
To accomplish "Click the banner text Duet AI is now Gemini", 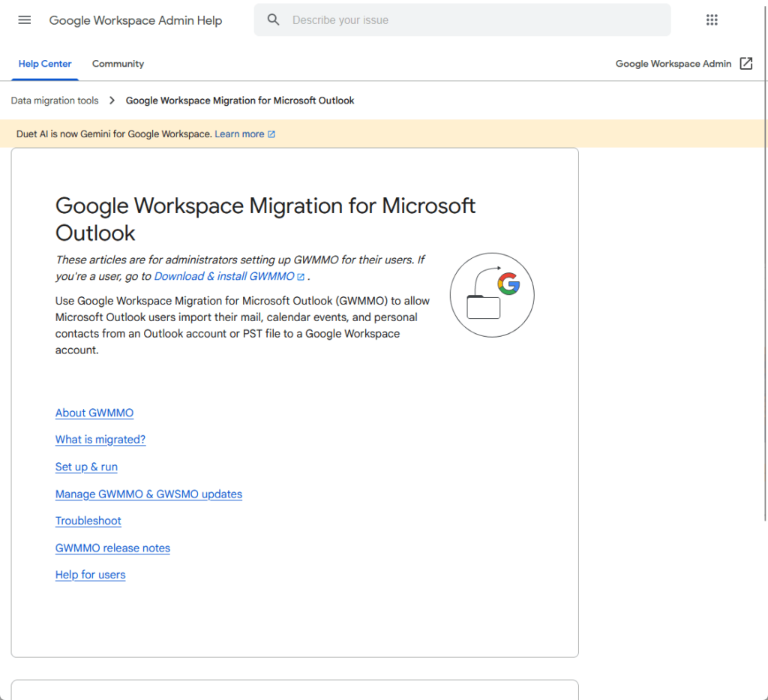I will coord(114,134).
